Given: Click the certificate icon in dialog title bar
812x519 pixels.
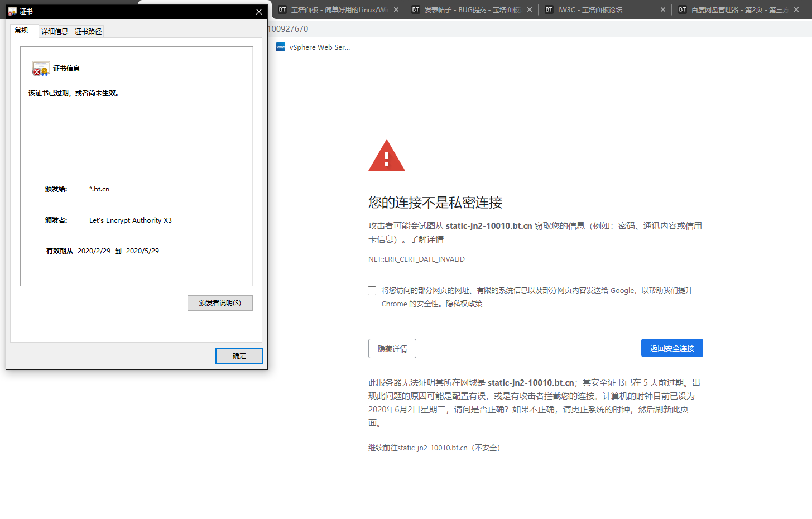Looking at the screenshot, I should pos(12,12).
